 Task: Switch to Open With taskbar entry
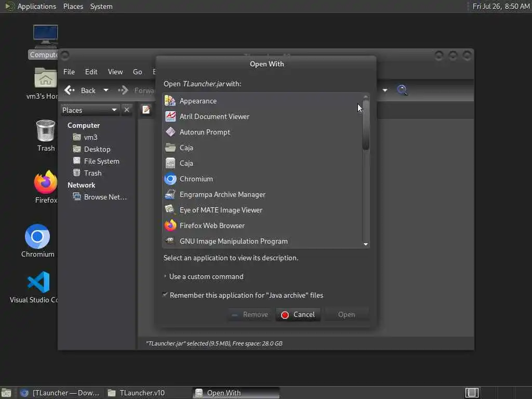[236, 393]
